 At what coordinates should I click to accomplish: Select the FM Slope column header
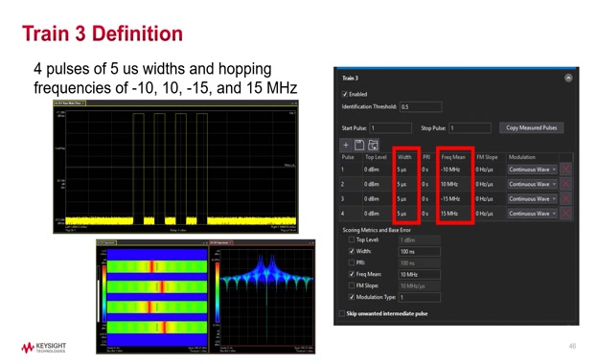pos(487,157)
